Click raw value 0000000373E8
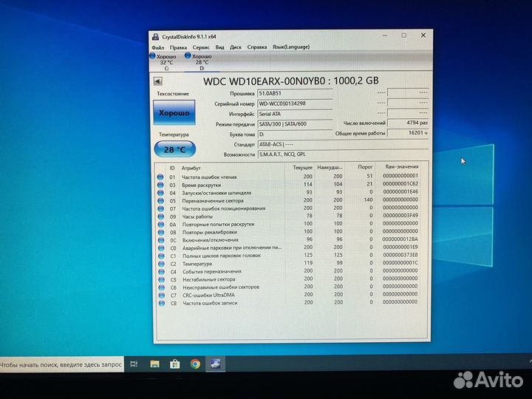The width and height of the screenshot is (532, 399). 400,255
